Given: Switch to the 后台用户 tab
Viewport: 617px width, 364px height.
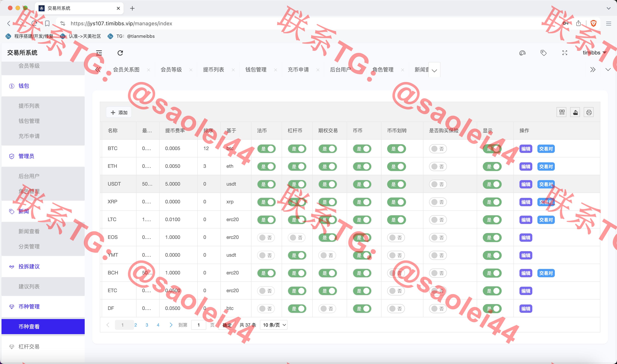Looking at the screenshot, I should point(340,70).
